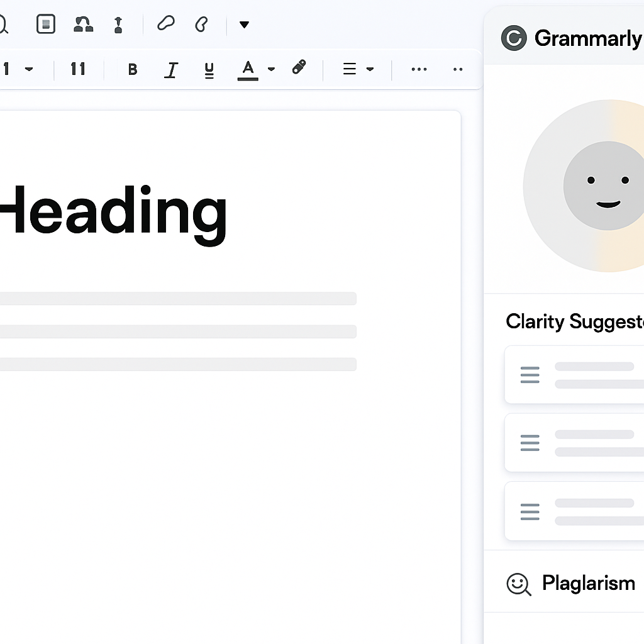Viewport: 644px width, 644px height.
Task: Click the lines icon on first suggestion card
Action: pos(530,375)
